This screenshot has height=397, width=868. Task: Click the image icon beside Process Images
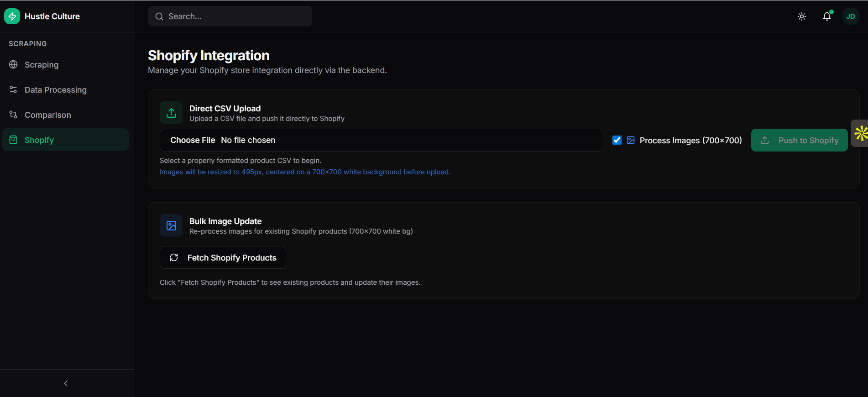coord(631,140)
